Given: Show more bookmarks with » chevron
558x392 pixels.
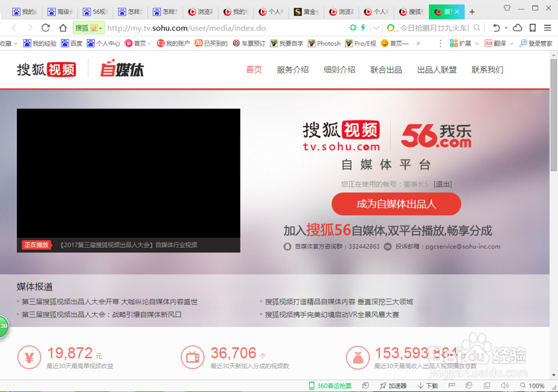Looking at the screenshot, I should click(x=418, y=43).
